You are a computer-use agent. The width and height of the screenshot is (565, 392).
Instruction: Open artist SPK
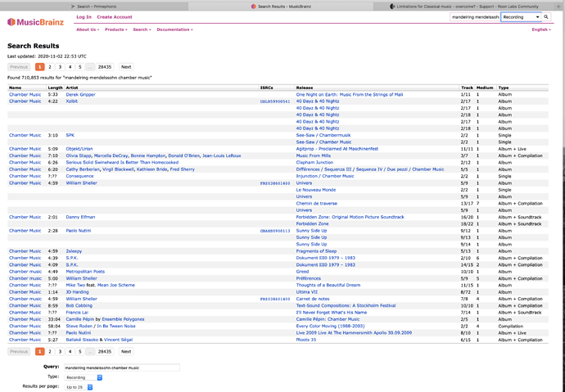tap(70, 135)
